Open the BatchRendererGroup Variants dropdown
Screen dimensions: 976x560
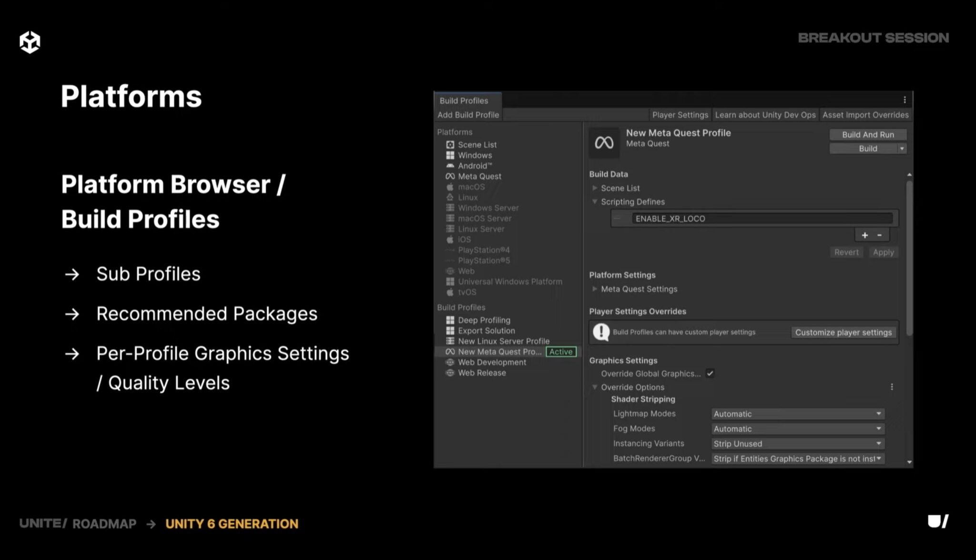tap(798, 458)
